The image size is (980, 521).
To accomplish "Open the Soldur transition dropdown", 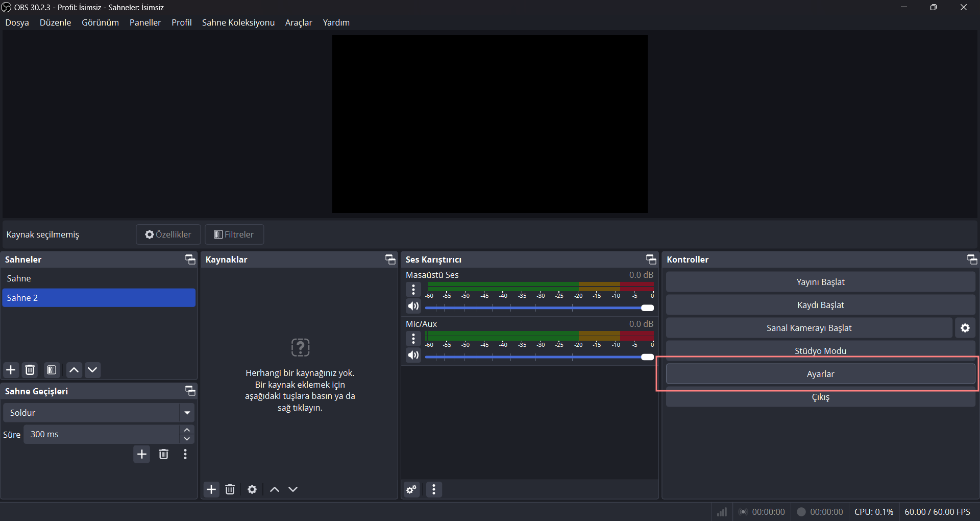I will click(x=187, y=413).
